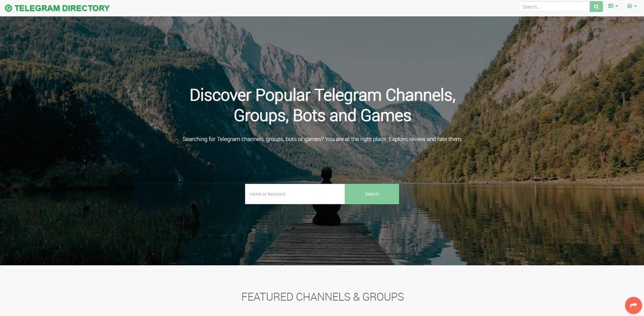Select the FEATURED CHANNELS & GROUPS heading
644x316 pixels.
323,297
